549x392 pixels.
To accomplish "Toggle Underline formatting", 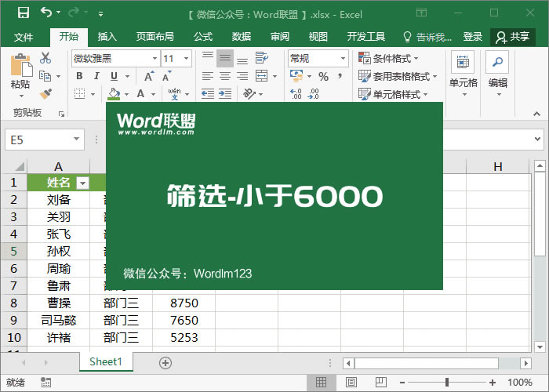I will (x=115, y=76).
